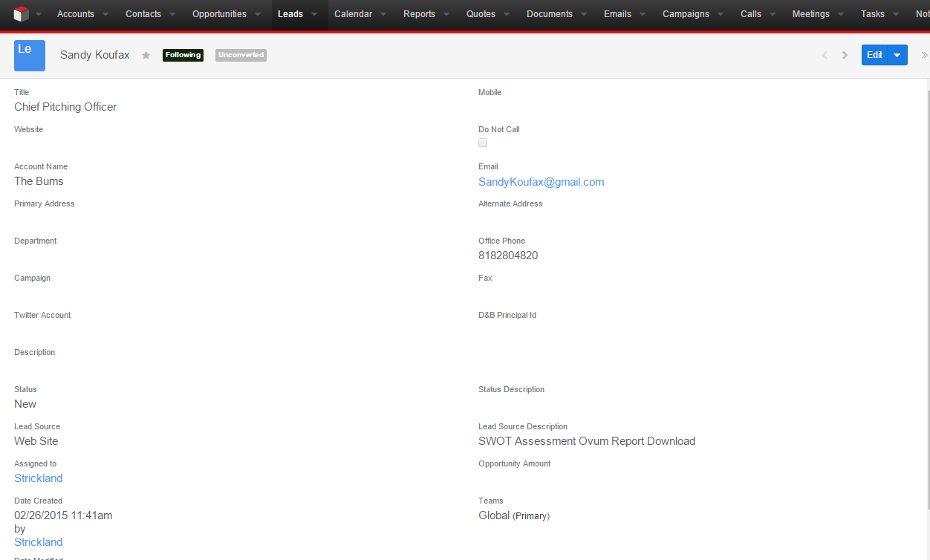Image resolution: width=930 pixels, height=560 pixels.
Task: Expand the Calendar module dropdown arrow
Action: pos(383,14)
